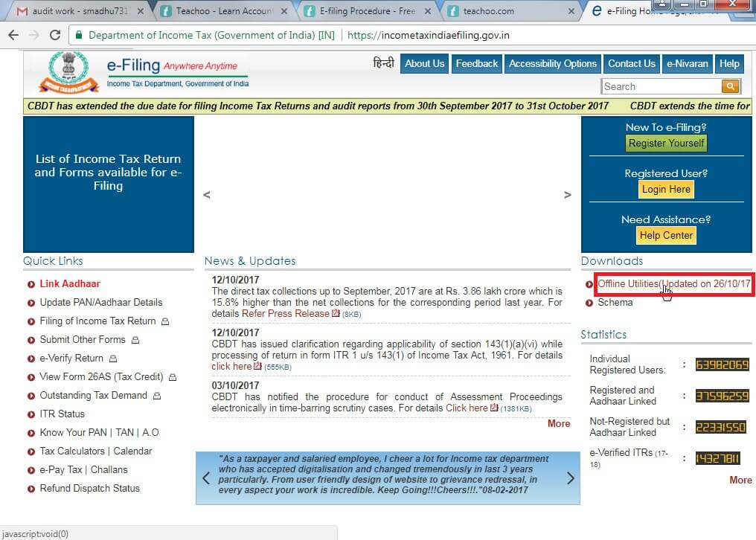Open Schema download link

point(615,302)
